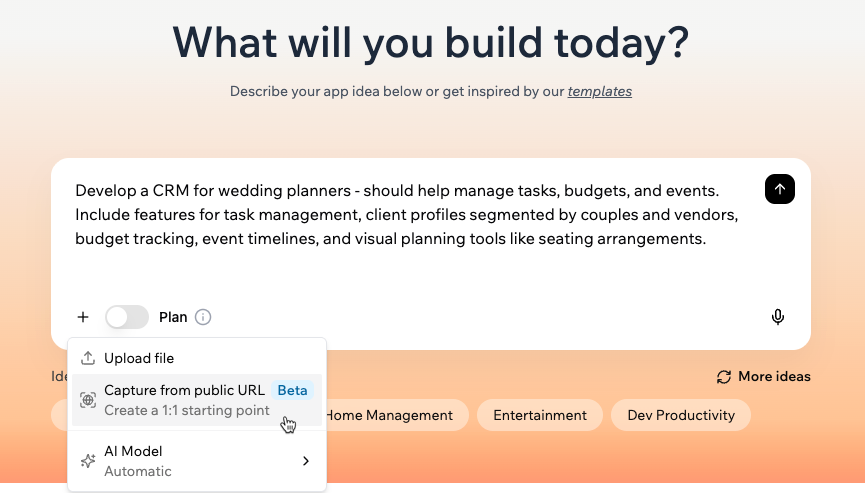The height and width of the screenshot is (493, 865).
Task: Activate the microphone voice input icon
Action: (x=778, y=317)
